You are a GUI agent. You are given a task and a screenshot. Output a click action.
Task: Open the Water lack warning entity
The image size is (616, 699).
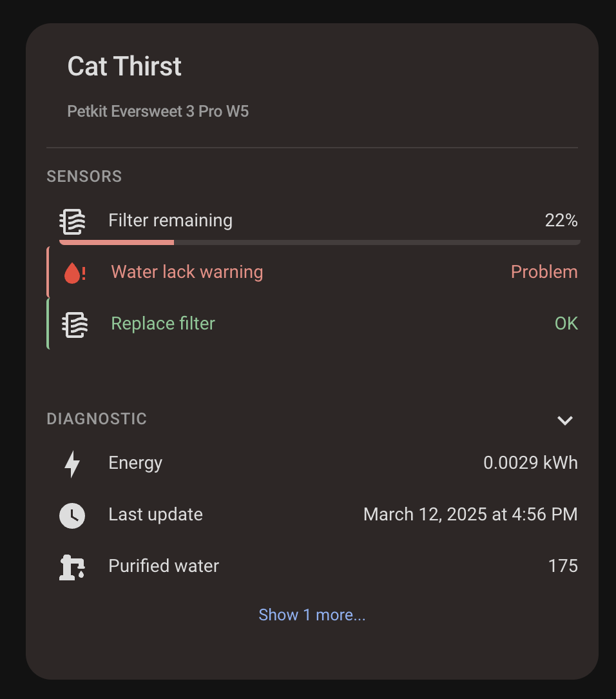coord(187,272)
